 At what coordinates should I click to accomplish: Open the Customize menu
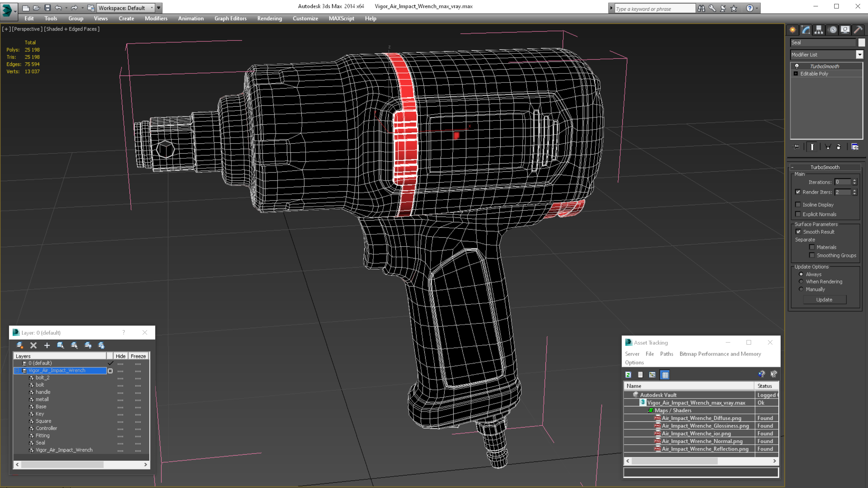pos(305,18)
